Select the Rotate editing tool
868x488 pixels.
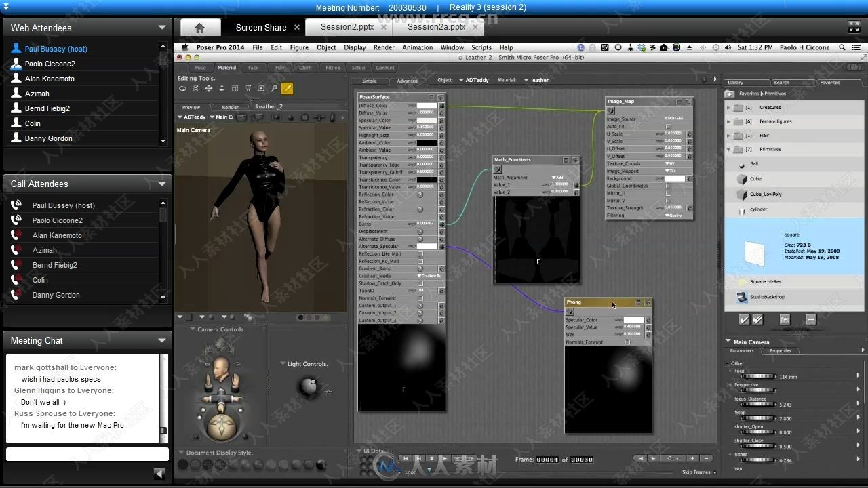[x=182, y=88]
